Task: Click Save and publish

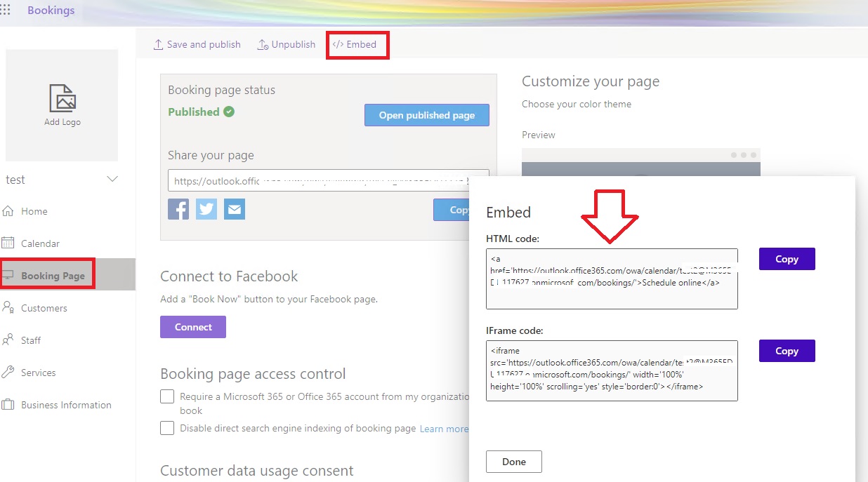Action: point(197,44)
